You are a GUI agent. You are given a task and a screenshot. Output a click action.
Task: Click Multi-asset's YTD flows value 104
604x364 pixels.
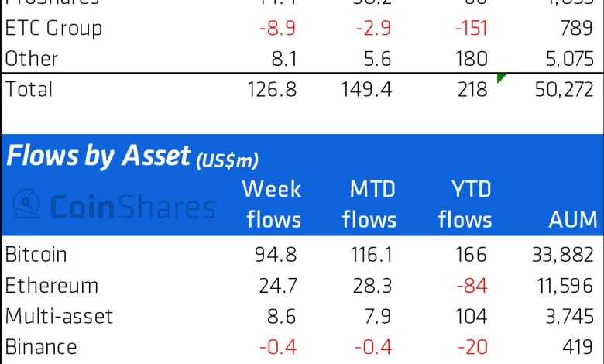(x=472, y=316)
